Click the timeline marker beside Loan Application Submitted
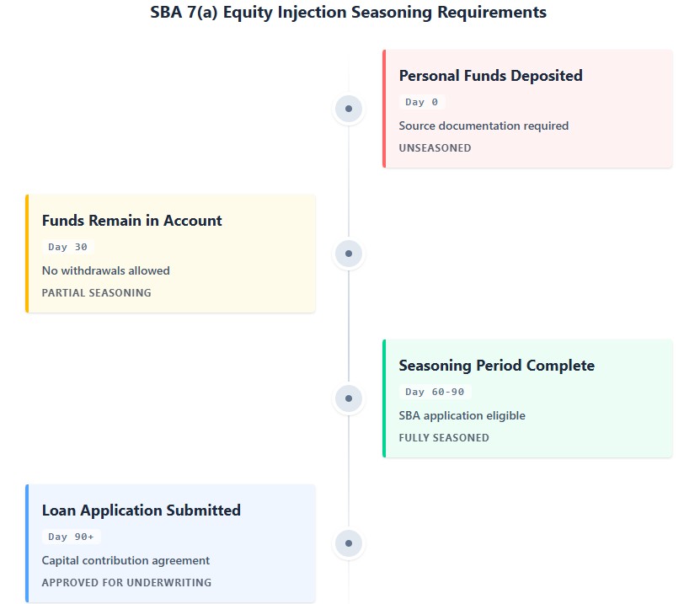Viewport: 700px width, 604px height. point(349,543)
